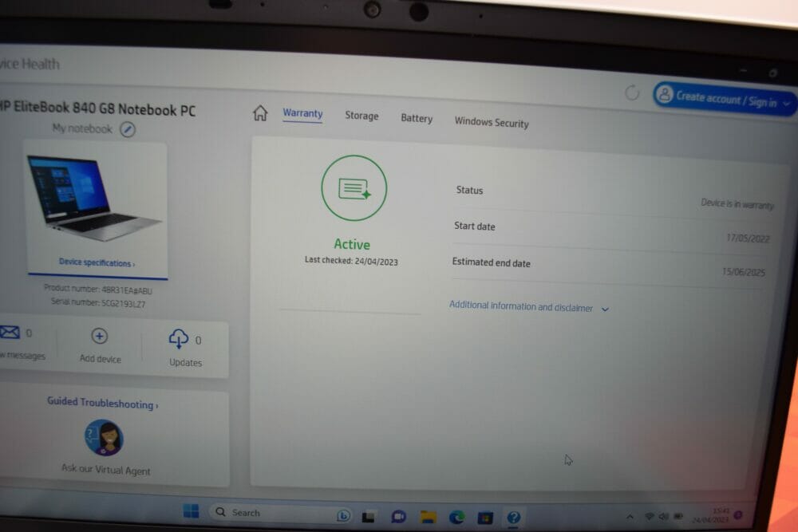Launch Microsoft Edge from the taskbar
798x532 pixels.
pos(456,518)
